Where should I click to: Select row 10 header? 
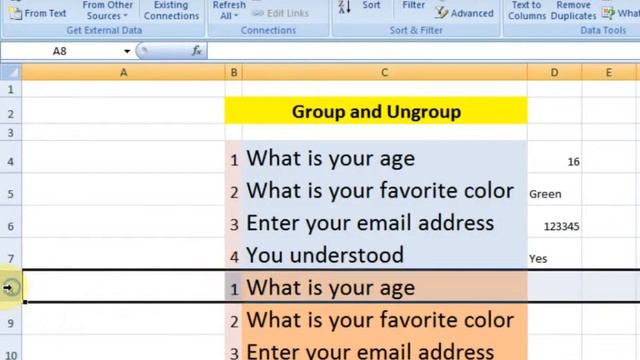tap(11, 348)
